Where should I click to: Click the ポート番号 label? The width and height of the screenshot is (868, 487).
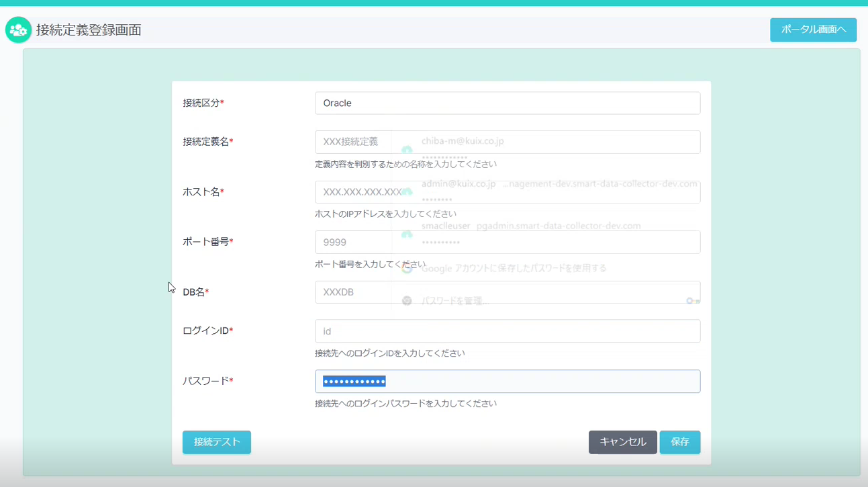pos(208,242)
